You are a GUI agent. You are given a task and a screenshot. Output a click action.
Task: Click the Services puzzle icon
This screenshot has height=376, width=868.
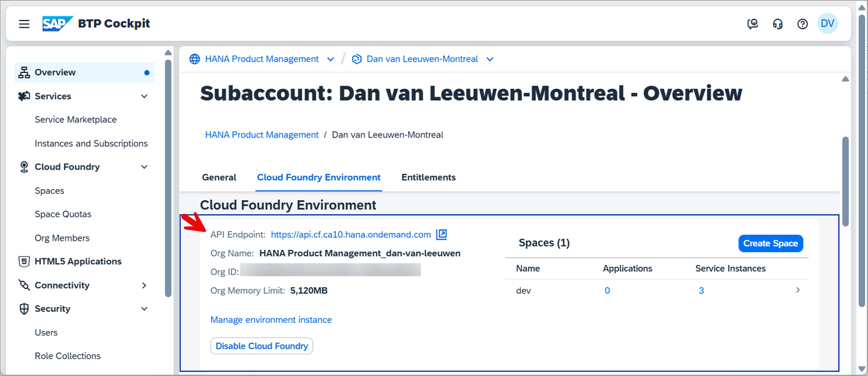tap(24, 96)
